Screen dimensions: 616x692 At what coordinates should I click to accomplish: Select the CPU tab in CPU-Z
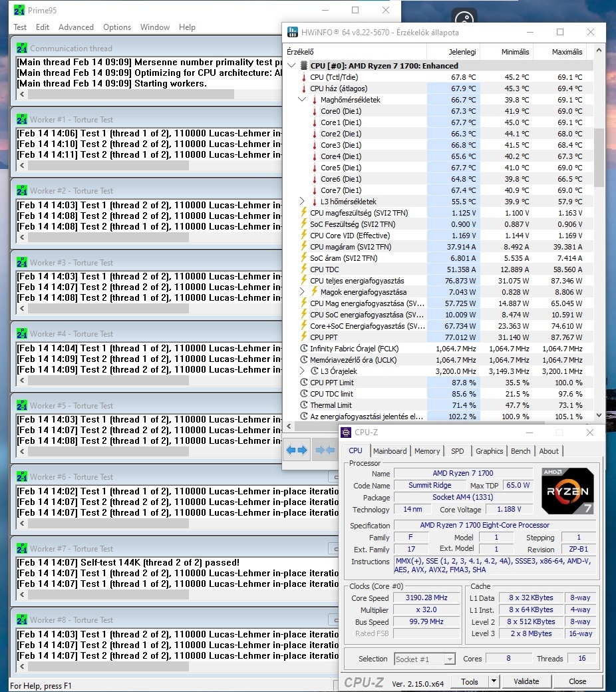[355, 450]
